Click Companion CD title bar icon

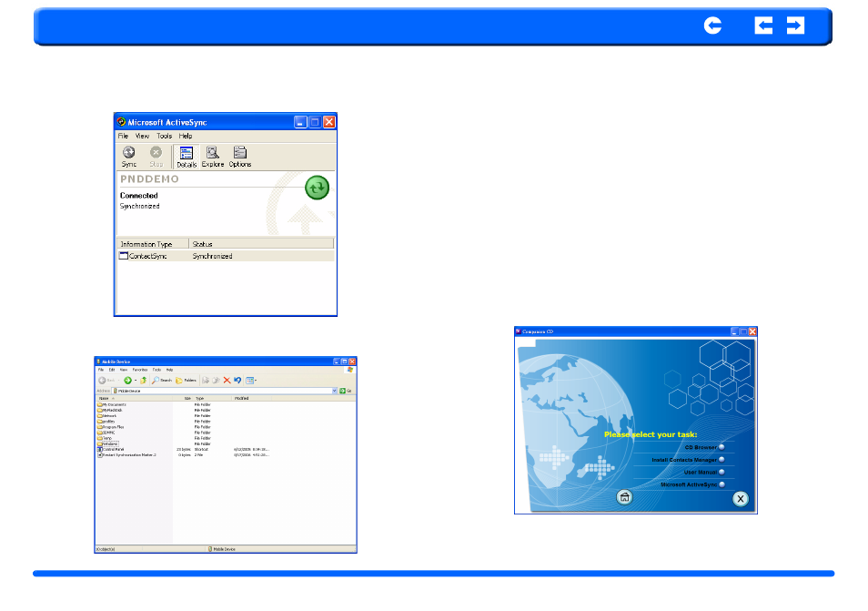pyautogui.click(x=518, y=331)
